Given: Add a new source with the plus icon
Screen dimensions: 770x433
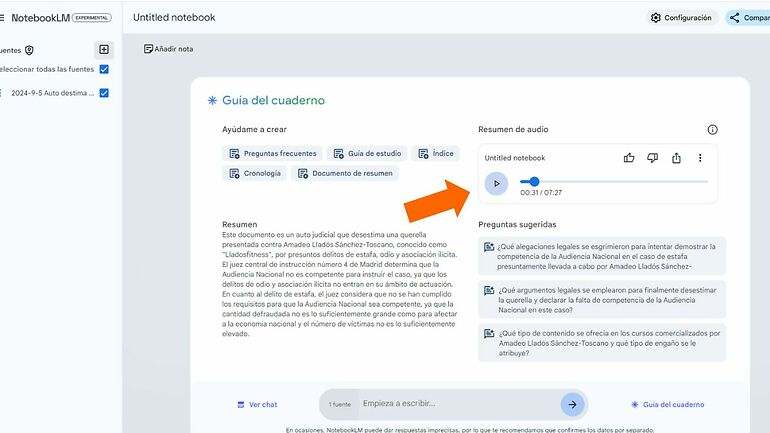Looking at the screenshot, I should coord(104,50).
